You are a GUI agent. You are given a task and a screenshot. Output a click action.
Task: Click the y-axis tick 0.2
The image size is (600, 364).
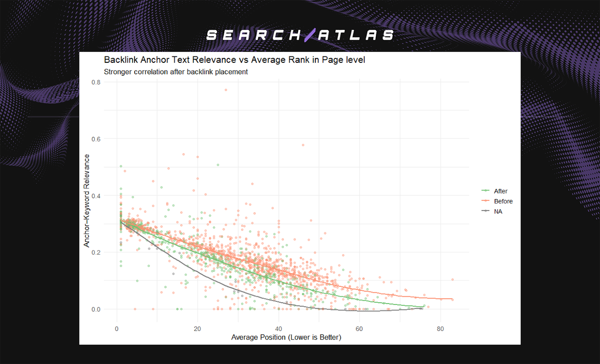(x=96, y=252)
